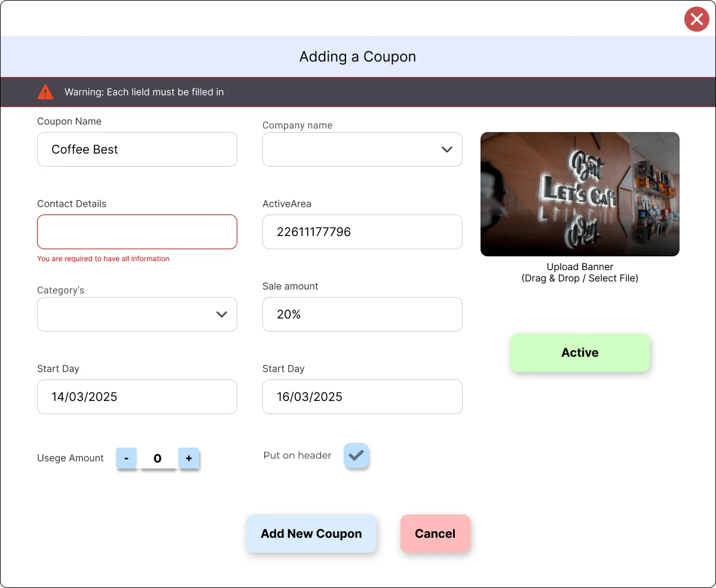Click the Sale amount field showing 20%
This screenshot has height=588, width=716.
[362, 314]
